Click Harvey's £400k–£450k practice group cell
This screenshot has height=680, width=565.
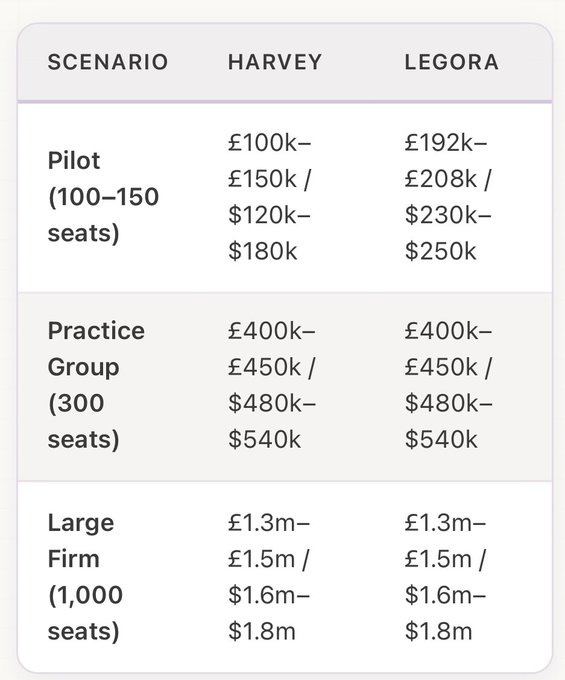(x=272, y=385)
